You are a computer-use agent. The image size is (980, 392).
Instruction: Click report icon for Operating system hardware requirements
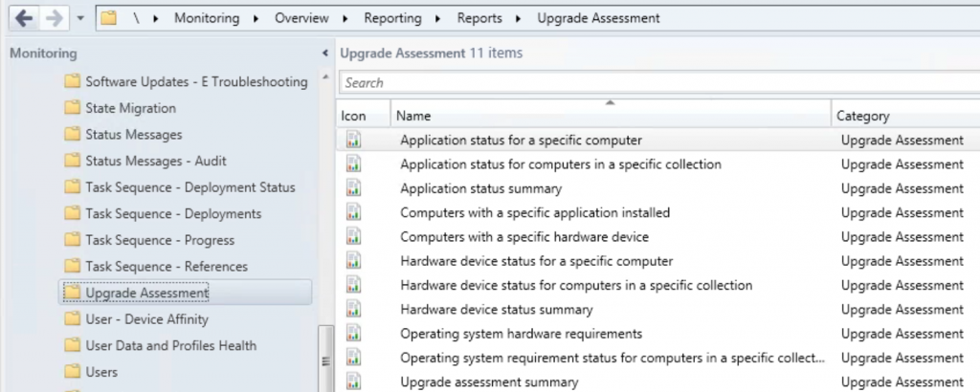click(x=354, y=334)
